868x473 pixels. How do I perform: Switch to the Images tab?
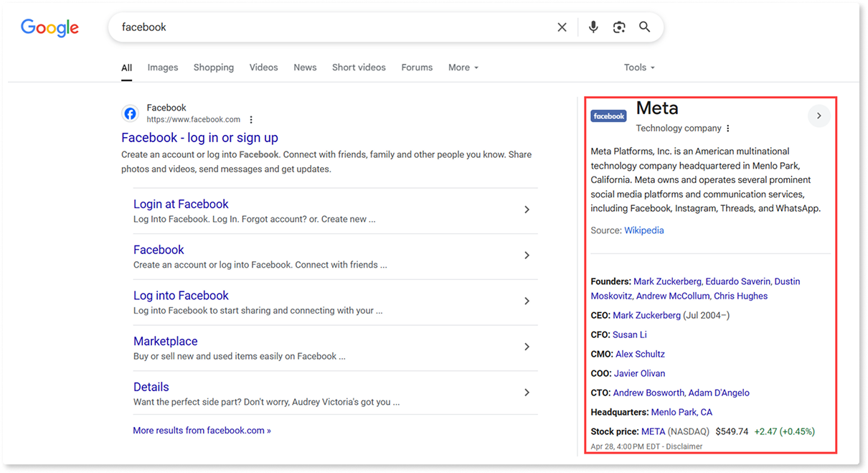pyautogui.click(x=163, y=67)
